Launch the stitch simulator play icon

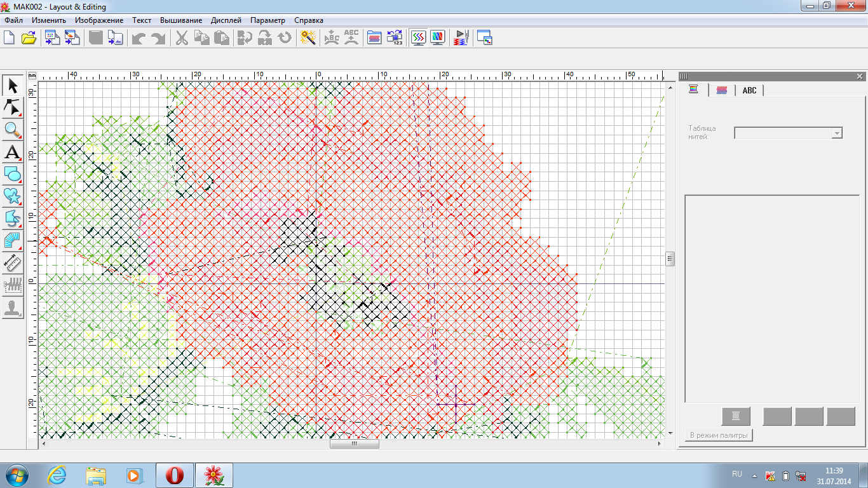click(x=461, y=38)
